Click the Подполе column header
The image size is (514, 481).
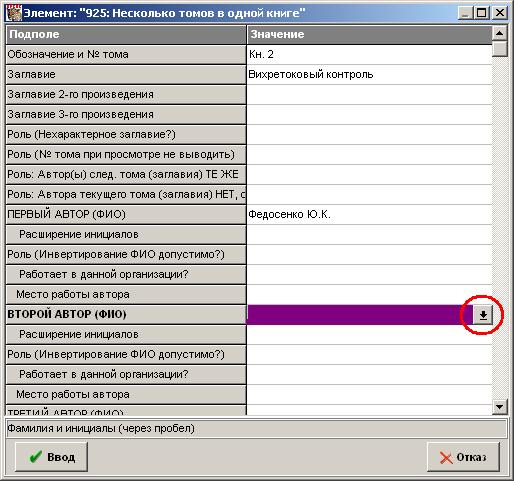click(126, 35)
